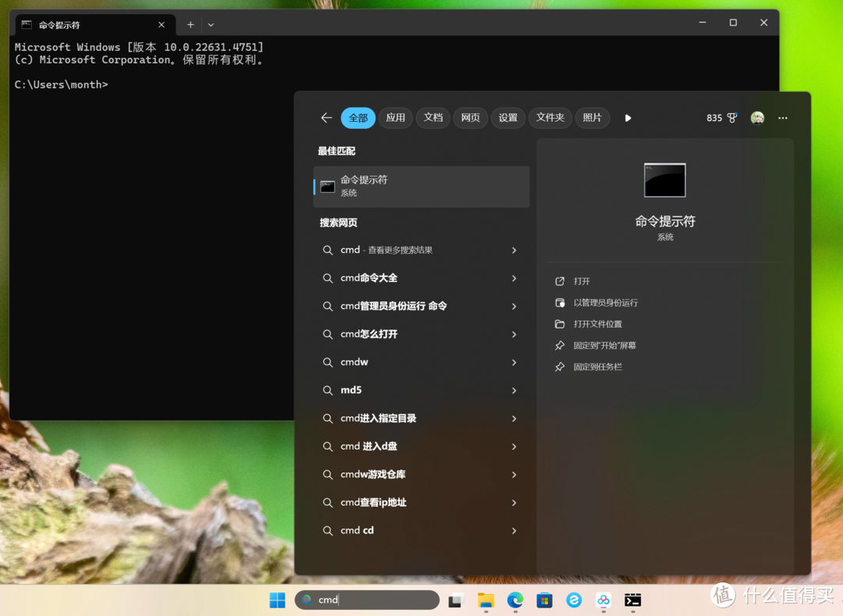Screen dimensions: 843x616
Task: Add a new tab in Terminal window
Action: pyautogui.click(x=190, y=25)
